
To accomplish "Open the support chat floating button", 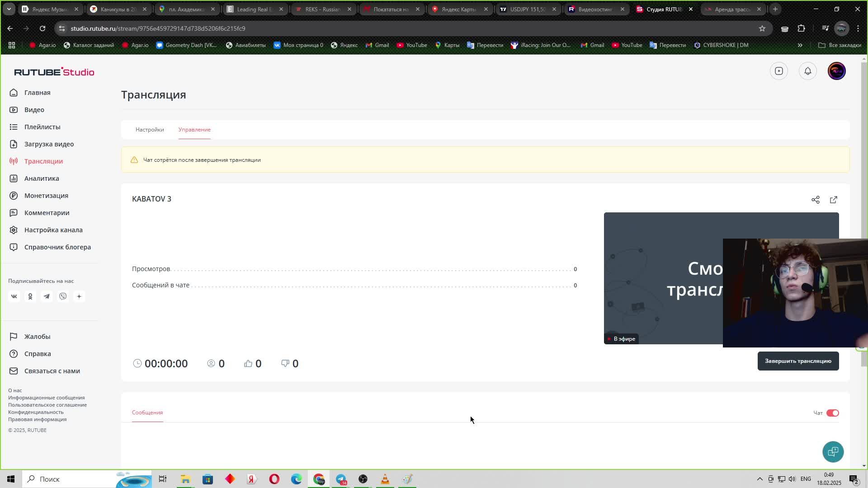I will point(833,451).
